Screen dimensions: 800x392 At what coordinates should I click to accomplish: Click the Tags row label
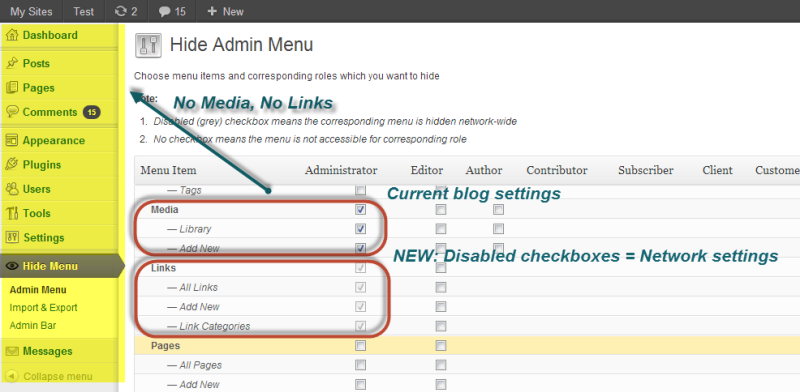click(184, 190)
